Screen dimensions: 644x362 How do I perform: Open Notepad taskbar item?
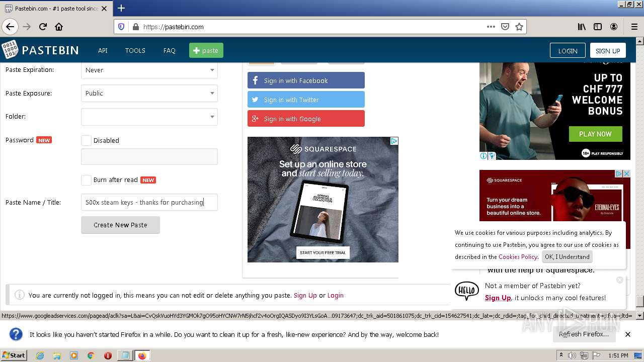[x=125, y=355]
